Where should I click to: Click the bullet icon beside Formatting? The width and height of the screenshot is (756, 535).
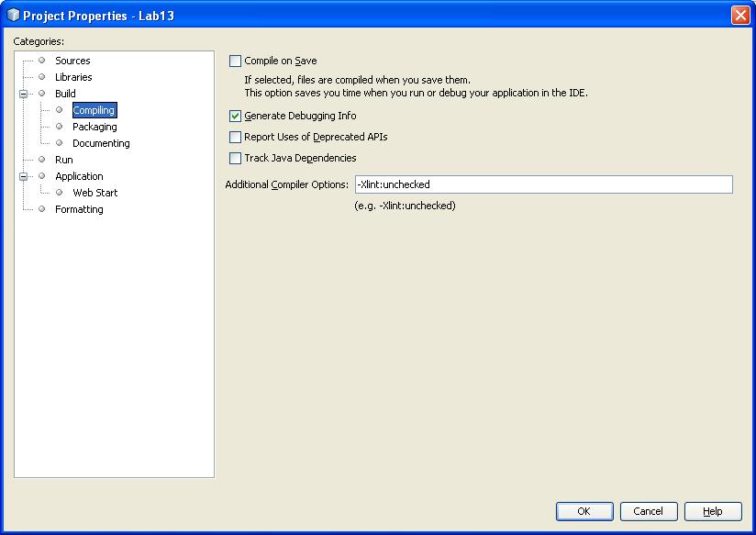point(42,209)
